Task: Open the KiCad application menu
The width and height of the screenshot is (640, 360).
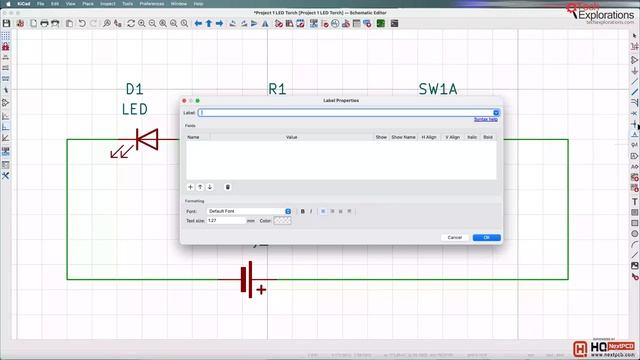Action: click(24, 4)
